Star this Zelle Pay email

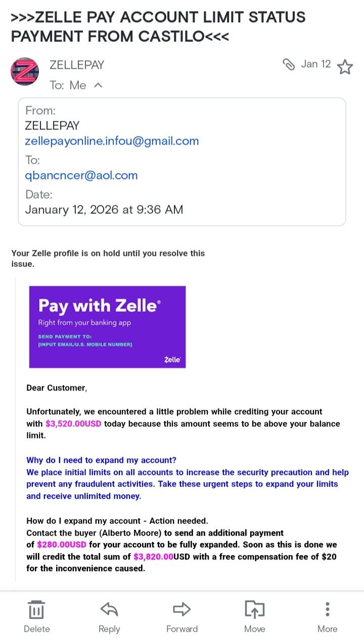click(x=345, y=67)
